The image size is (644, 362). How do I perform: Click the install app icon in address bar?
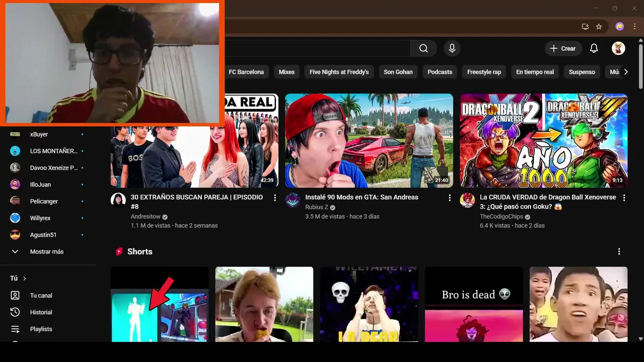pyautogui.click(x=585, y=26)
